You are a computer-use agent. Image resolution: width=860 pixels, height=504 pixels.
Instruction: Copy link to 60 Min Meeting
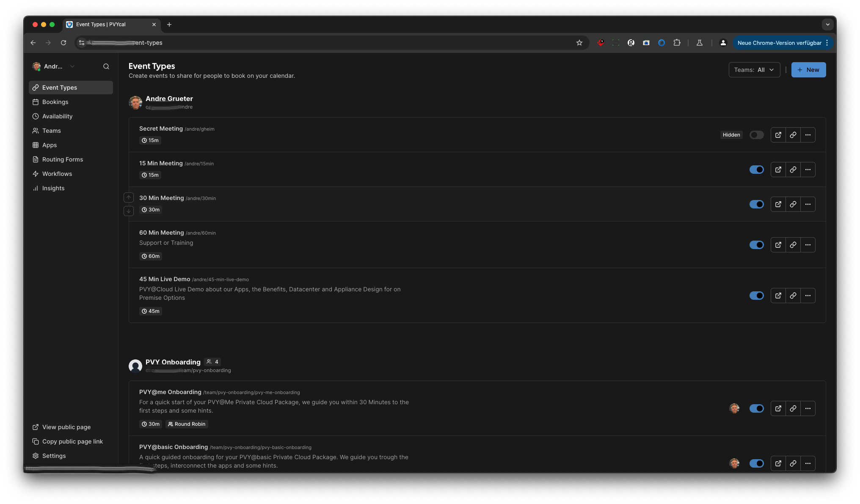(793, 245)
